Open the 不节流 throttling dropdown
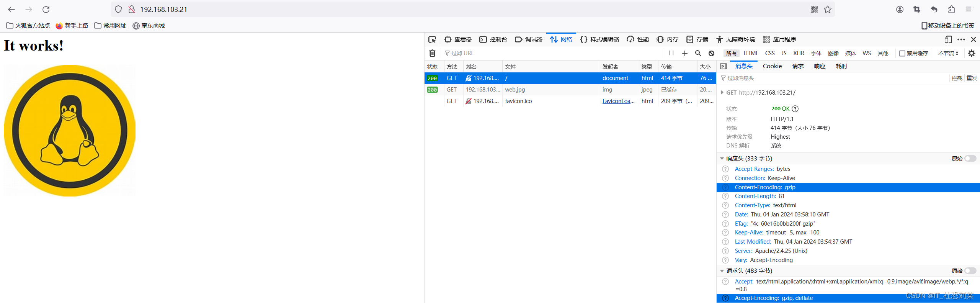Image resolution: width=980 pixels, height=303 pixels. pos(948,53)
